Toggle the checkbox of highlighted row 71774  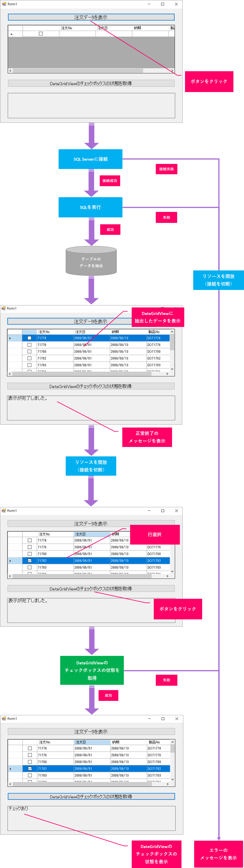[29, 338]
